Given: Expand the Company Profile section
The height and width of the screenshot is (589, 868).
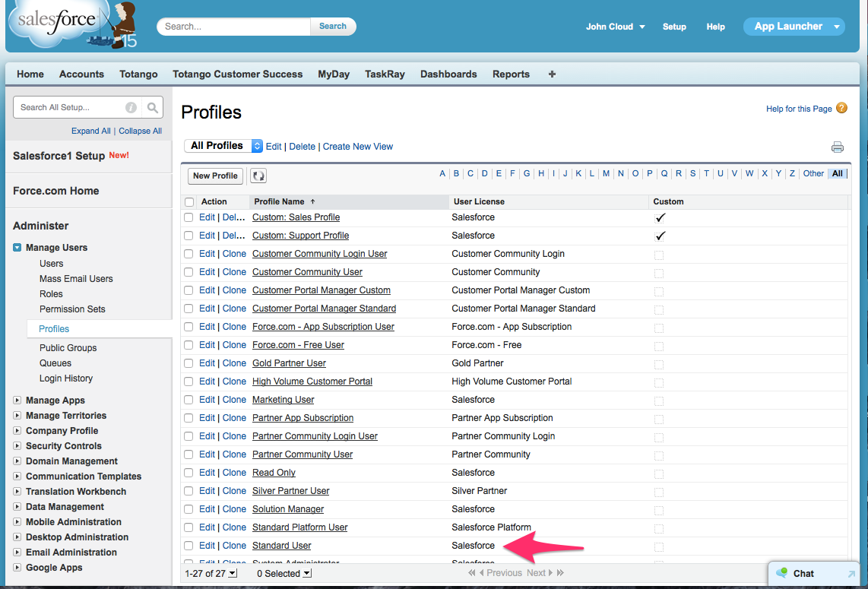Looking at the screenshot, I should click(17, 430).
